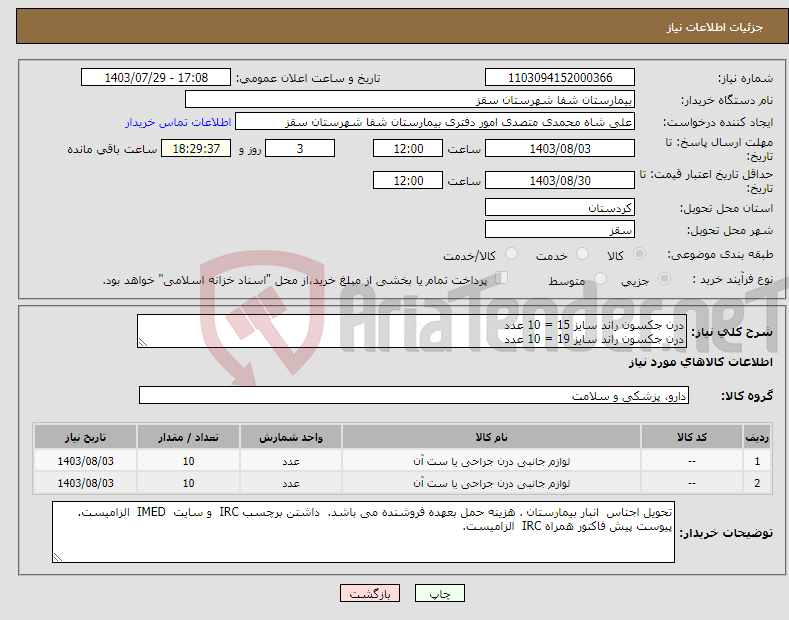This screenshot has height=620, width=789.
Task: Click remaining days field showing 3
Action: (300, 148)
